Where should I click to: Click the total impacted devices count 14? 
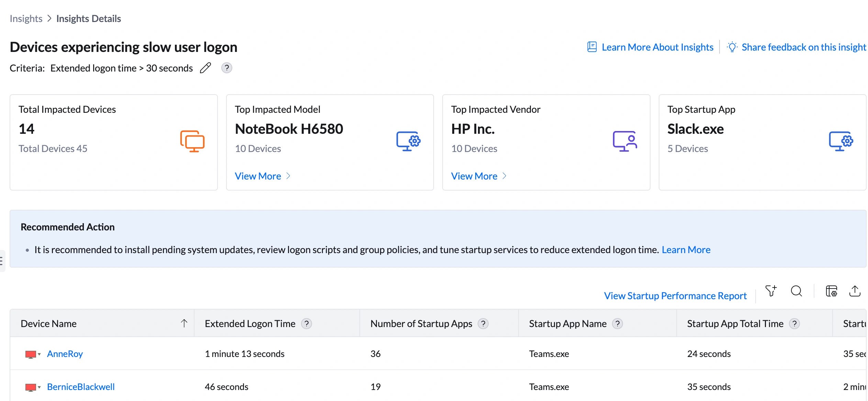coord(26,129)
